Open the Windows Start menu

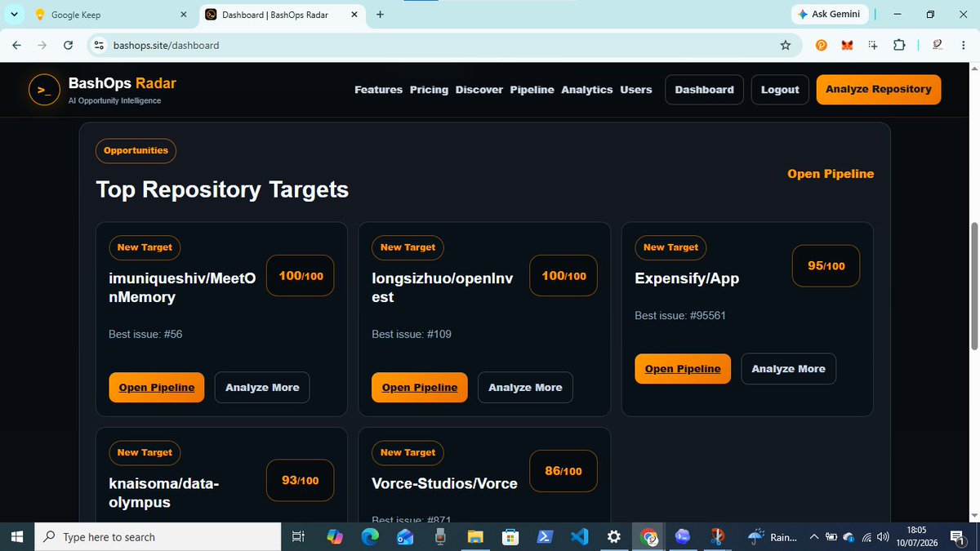coord(17,536)
